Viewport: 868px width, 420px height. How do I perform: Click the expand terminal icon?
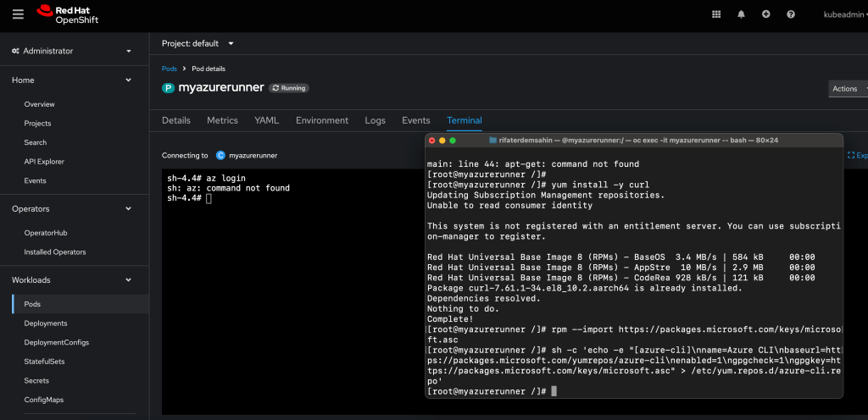tap(851, 155)
